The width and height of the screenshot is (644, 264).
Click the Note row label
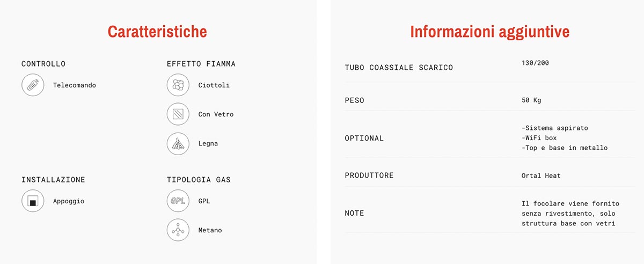354,213
